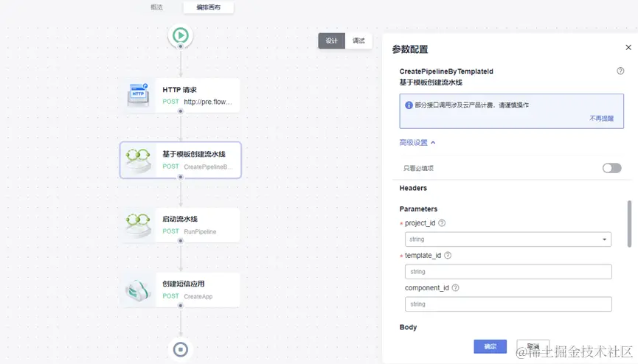
Task: Toggle the 只看必填项 switch
Action: [611, 168]
